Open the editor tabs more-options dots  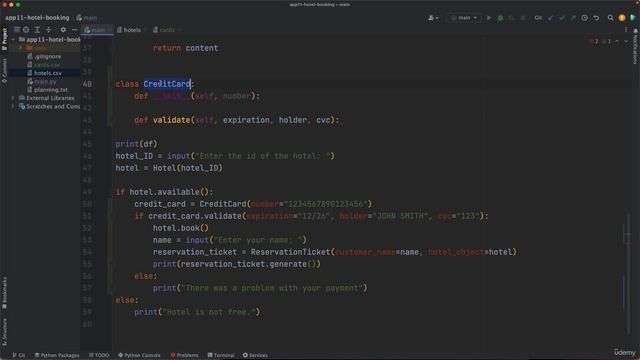[x=626, y=30]
